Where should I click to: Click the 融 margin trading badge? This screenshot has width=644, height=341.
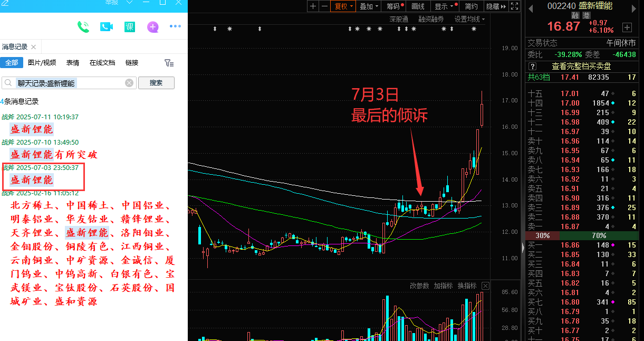(575, 15)
